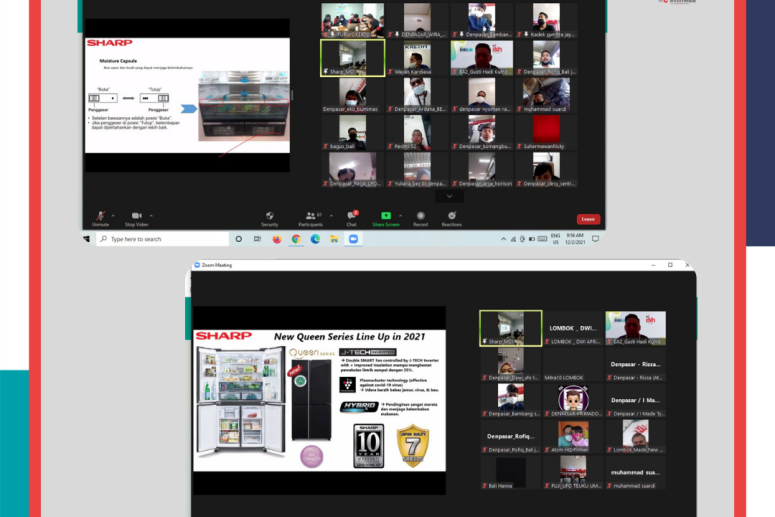Switch the ENG US input language
The height and width of the screenshot is (517, 775).
(556, 239)
